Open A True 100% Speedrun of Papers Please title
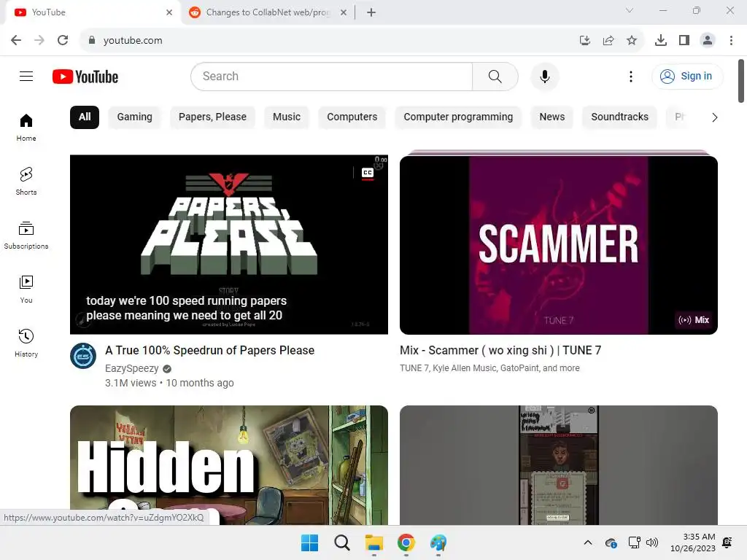Image resolution: width=747 pixels, height=560 pixels. point(209,351)
